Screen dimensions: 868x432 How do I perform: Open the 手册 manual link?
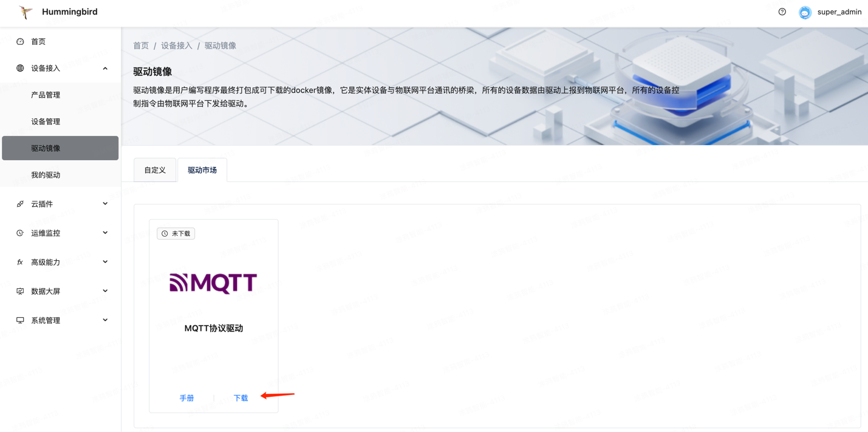pos(187,397)
